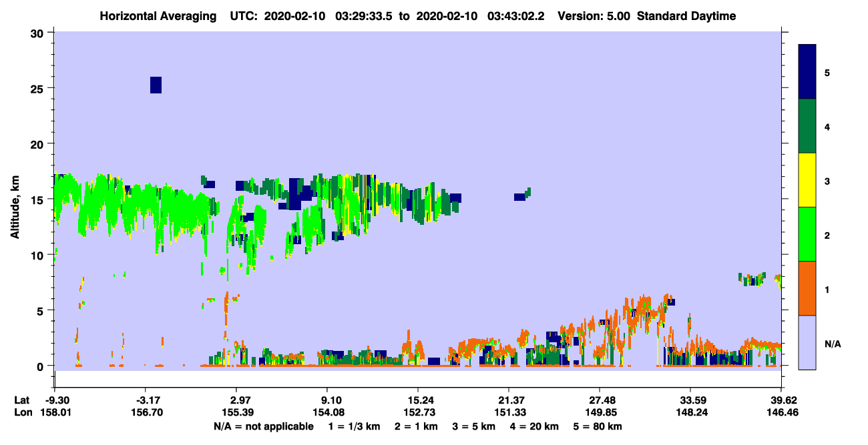Click the end time '03:43:02.2'

[x=515, y=16]
